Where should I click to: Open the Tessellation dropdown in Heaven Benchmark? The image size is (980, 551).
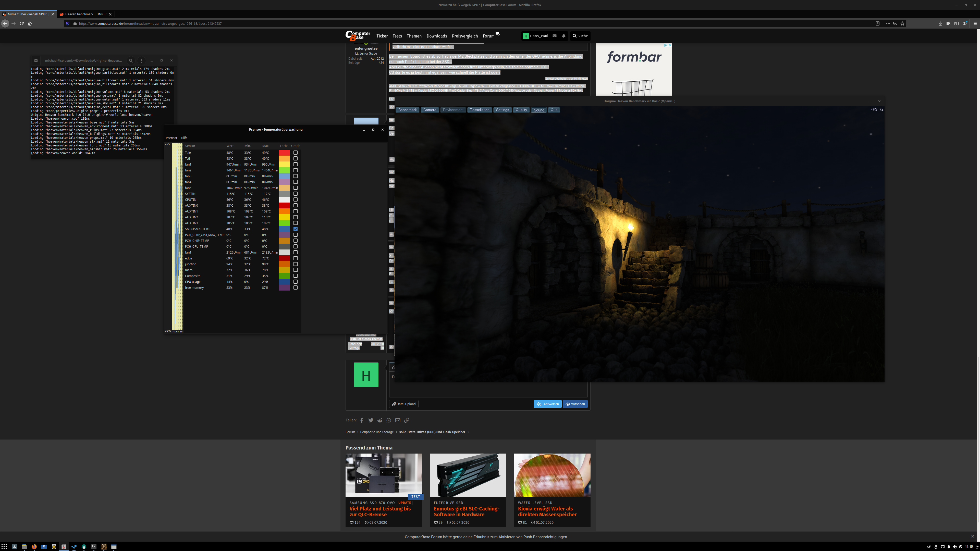click(x=479, y=110)
